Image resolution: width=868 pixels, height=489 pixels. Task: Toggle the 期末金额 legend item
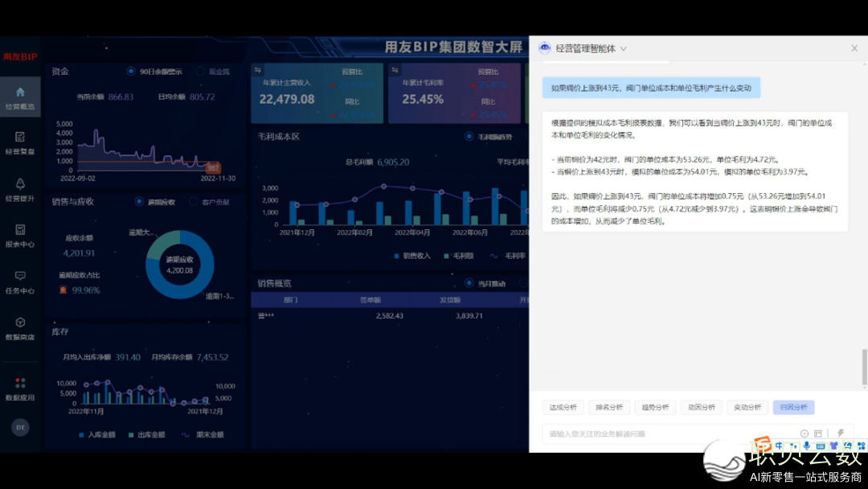coord(203,435)
